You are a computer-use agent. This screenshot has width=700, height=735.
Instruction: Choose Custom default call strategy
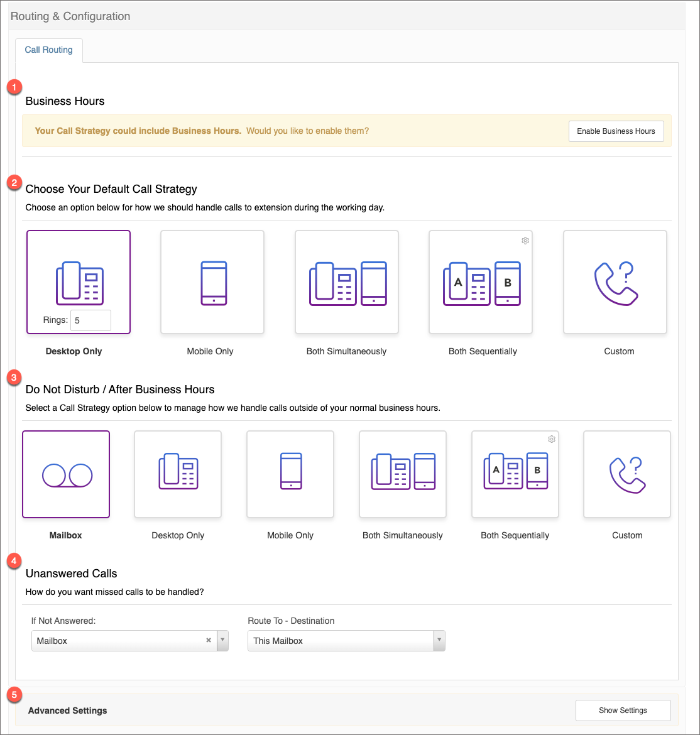(x=615, y=282)
